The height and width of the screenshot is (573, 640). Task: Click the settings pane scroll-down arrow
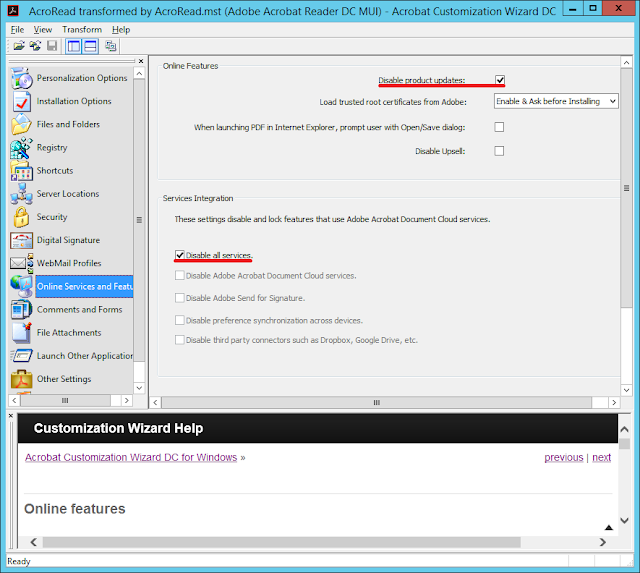[x=627, y=390]
